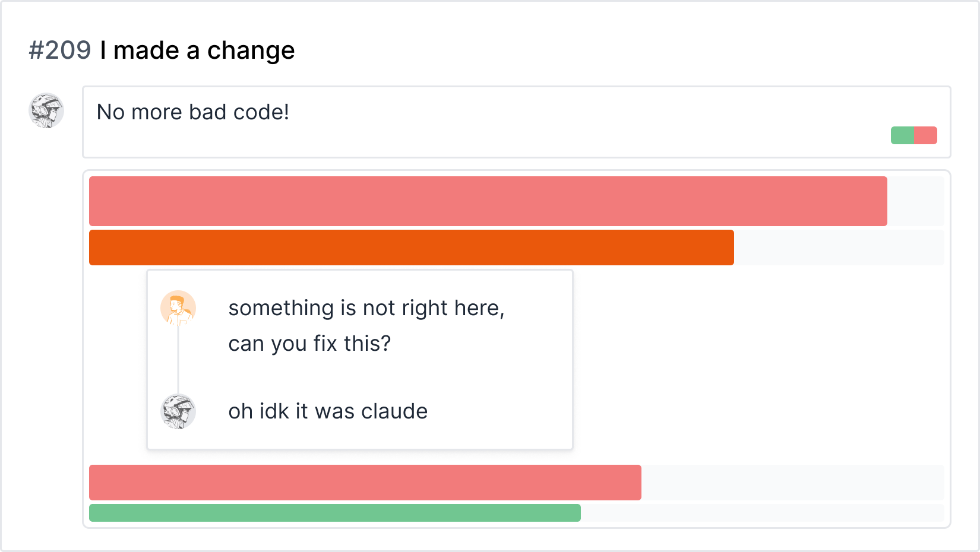This screenshot has height=552, width=980.
Task: Click the gray area right of green line
Action: [763, 513]
